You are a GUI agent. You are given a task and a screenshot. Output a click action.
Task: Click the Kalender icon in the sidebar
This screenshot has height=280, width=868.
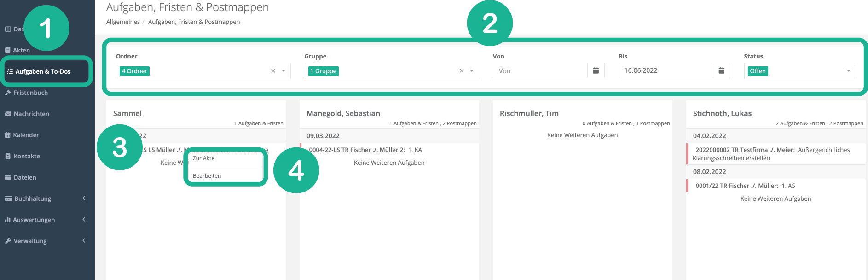8,135
